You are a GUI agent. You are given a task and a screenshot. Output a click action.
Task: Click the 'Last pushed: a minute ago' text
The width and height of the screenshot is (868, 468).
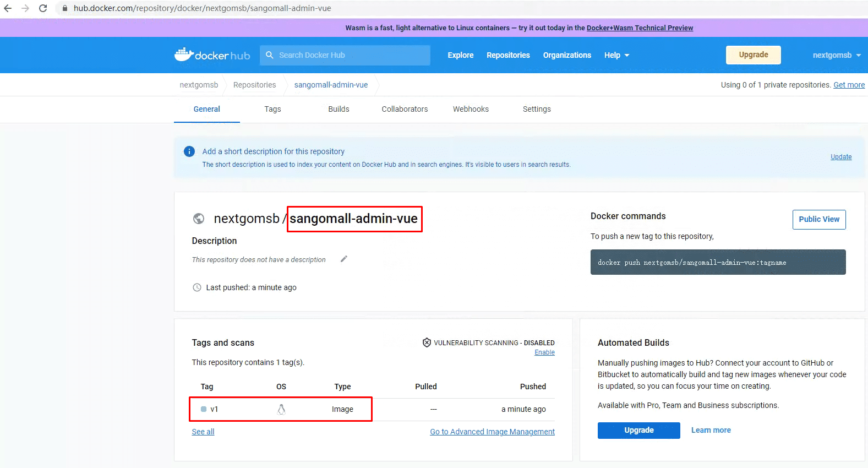[x=251, y=287]
